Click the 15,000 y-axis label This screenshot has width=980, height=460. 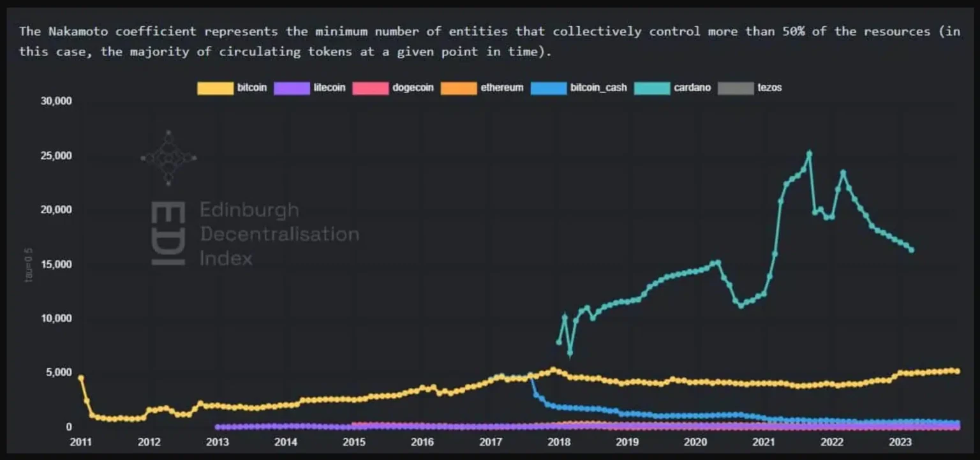(56, 264)
